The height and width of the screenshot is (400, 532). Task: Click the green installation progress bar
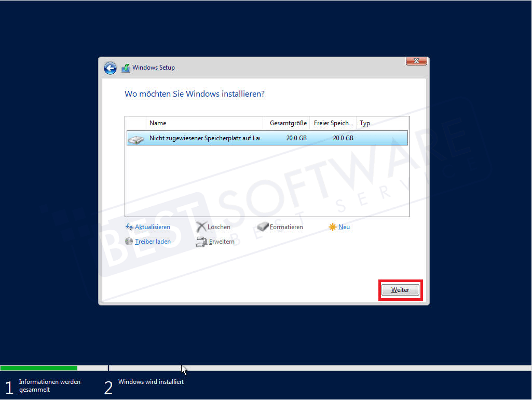[39, 368]
